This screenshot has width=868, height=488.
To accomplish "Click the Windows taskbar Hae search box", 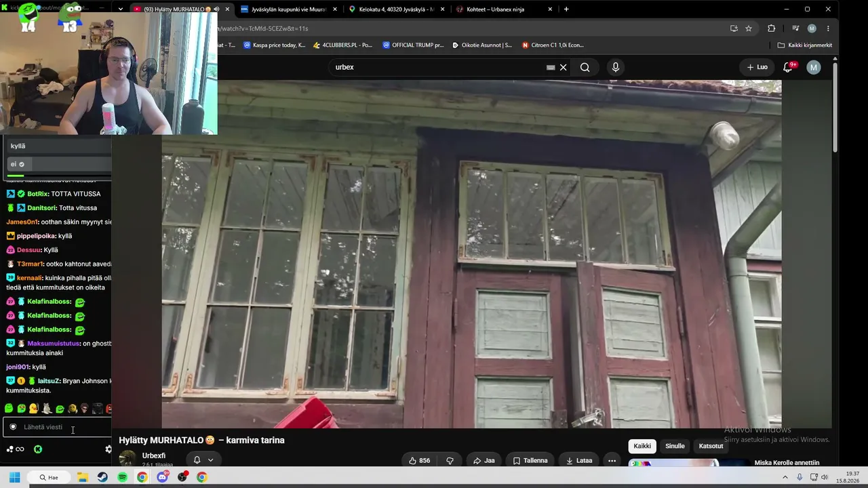I will click(48, 477).
